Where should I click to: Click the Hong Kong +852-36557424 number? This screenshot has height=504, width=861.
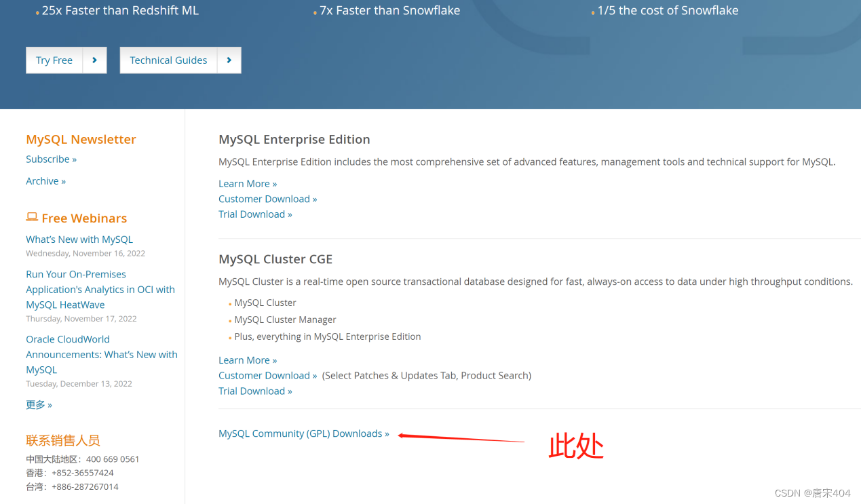click(x=82, y=473)
